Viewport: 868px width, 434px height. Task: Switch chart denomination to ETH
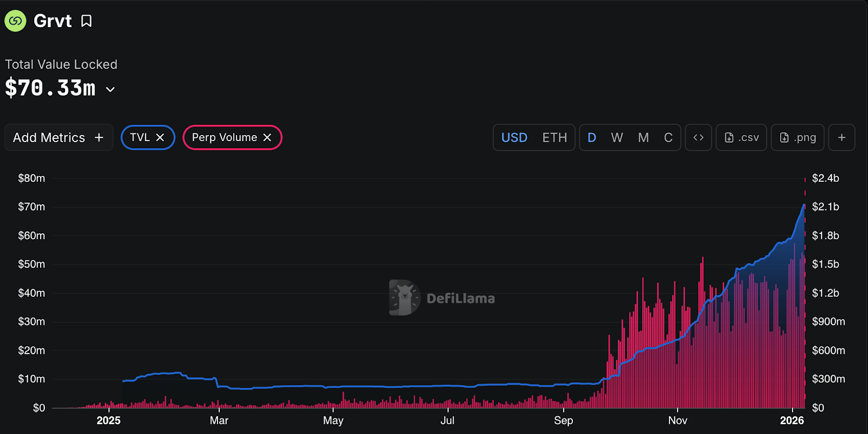click(554, 138)
